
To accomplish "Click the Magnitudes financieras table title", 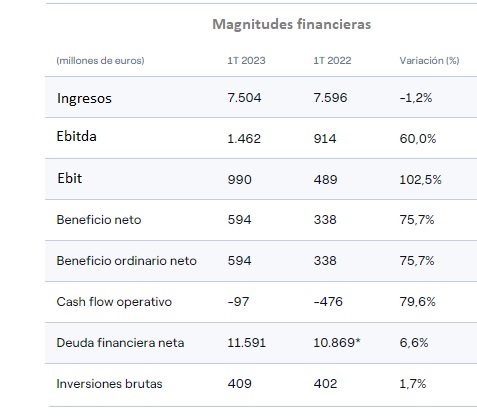I will point(292,24).
